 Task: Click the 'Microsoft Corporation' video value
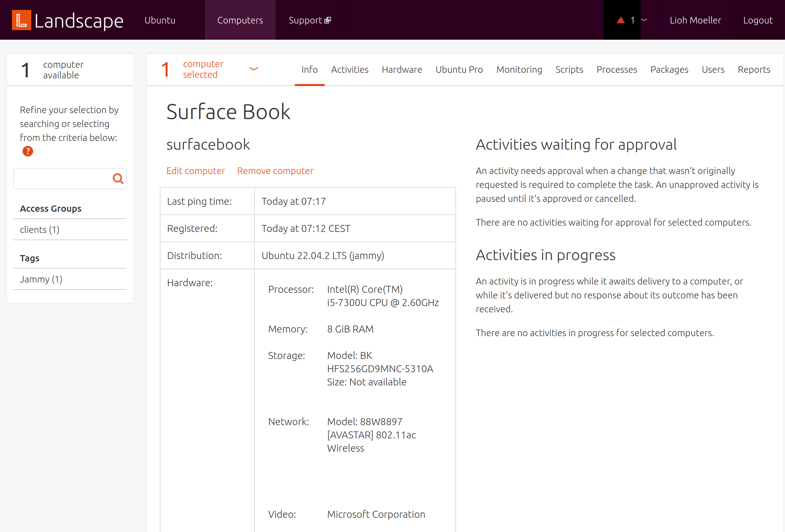376,514
